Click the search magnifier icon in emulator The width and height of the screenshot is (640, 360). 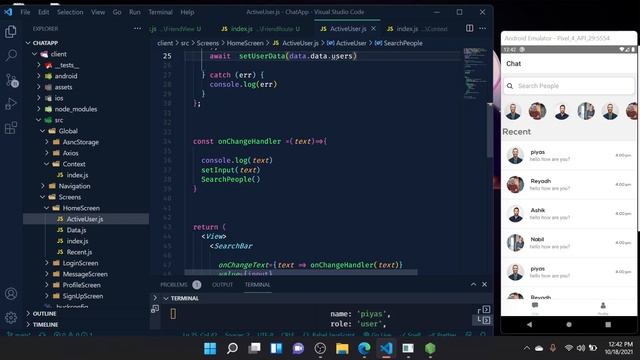510,86
